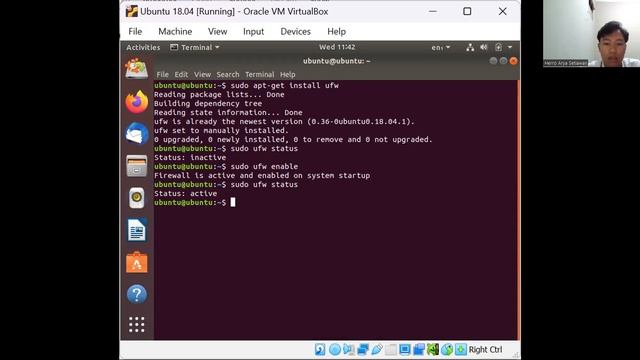The width and height of the screenshot is (640, 360).
Task: Open Ubuntu Software orange bag icon
Action: [x=137, y=262]
